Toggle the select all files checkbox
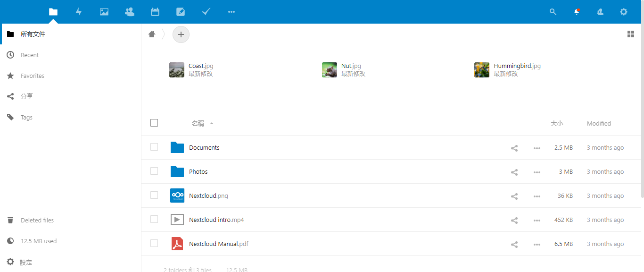Viewport: 644px width, 272px height. coord(154,123)
